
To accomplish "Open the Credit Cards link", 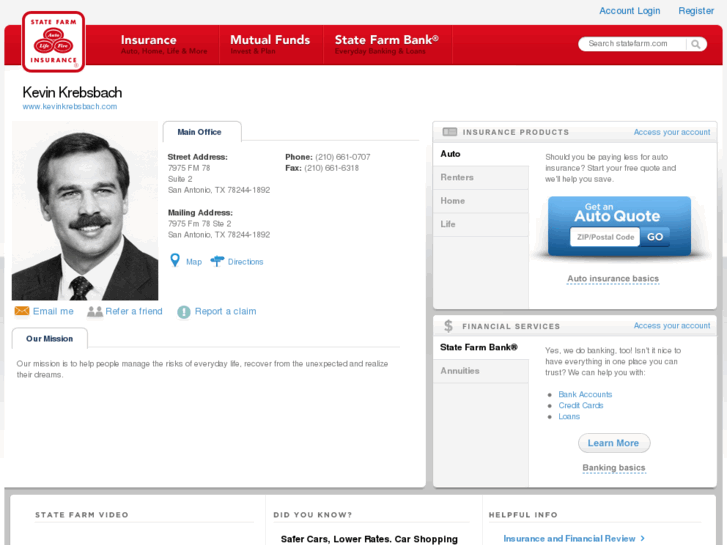I will point(580,405).
